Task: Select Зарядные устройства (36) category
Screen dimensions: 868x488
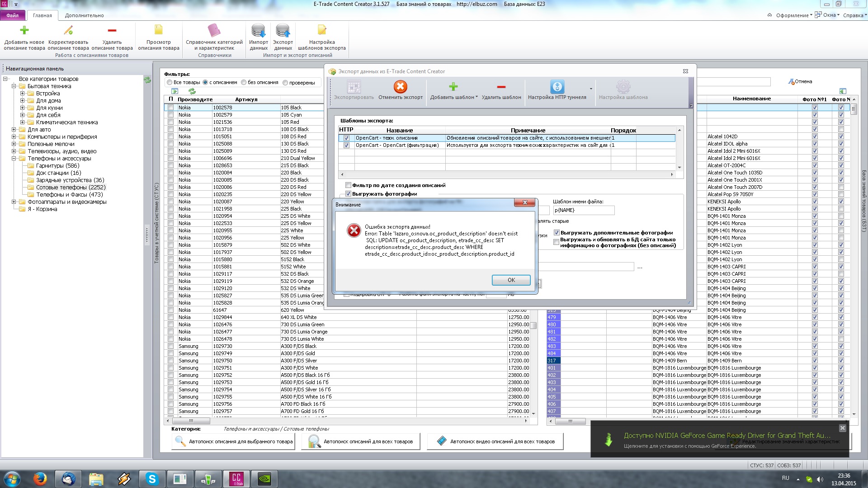Action: [70, 180]
